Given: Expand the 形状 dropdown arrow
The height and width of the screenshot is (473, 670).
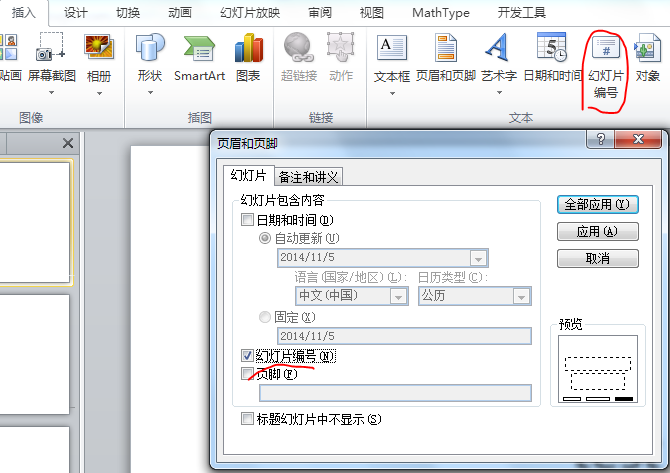Looking at the screenshot, I should (150, 93).
